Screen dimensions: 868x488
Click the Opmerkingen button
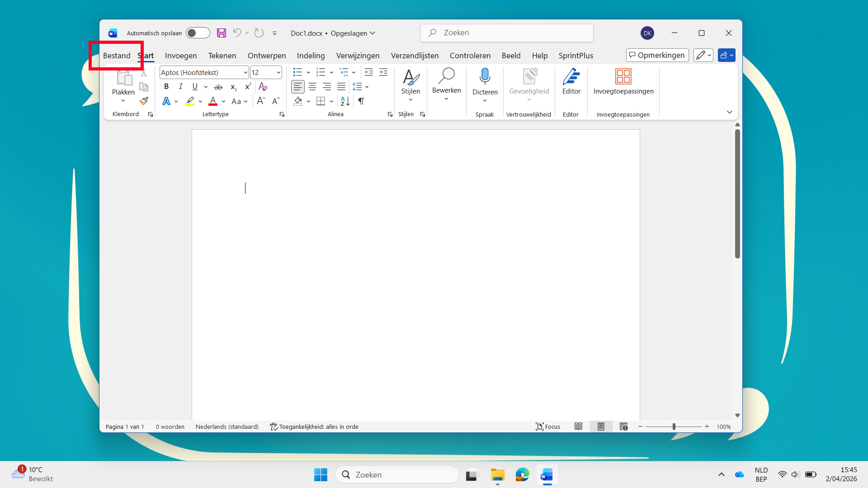click(657, 55)
